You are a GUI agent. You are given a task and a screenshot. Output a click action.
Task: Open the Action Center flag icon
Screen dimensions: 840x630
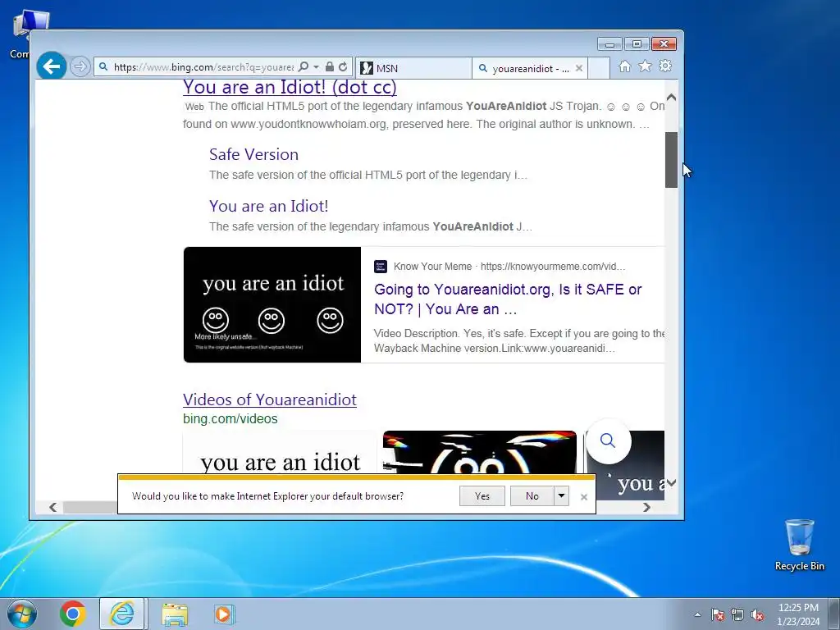(x=718, y=614)
